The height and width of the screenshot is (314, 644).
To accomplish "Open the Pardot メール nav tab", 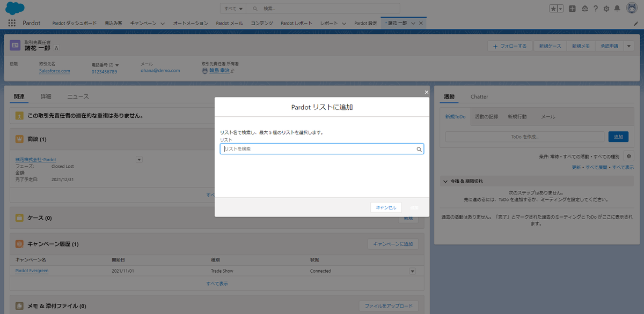I will 229,23.
